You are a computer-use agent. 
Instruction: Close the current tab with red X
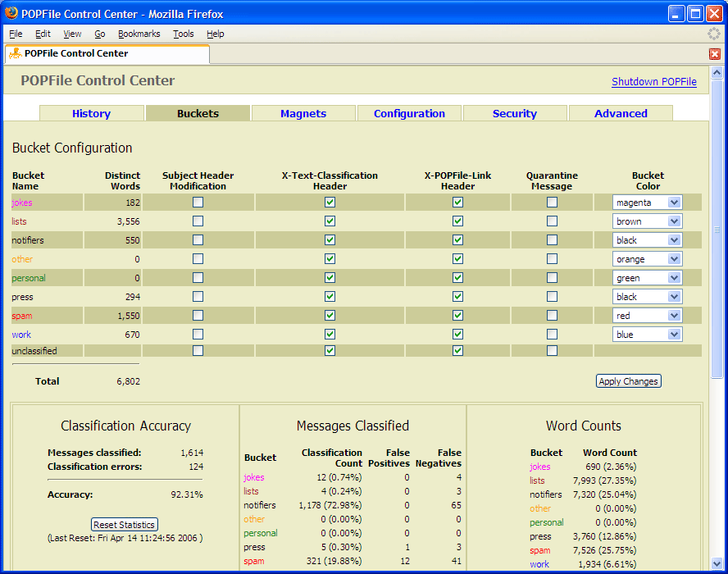tap(715, 54)
